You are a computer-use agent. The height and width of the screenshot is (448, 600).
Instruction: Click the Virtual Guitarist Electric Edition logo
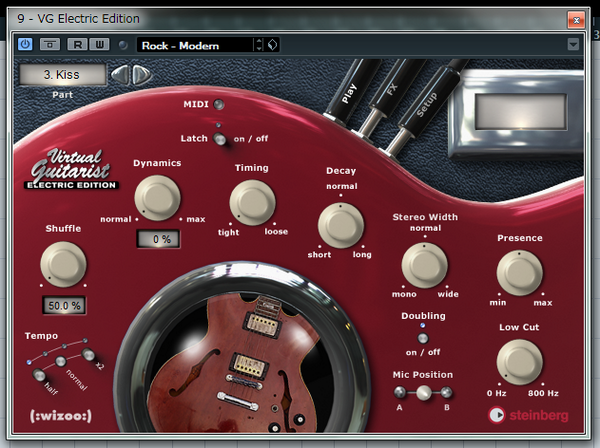(x=72, y=169)
